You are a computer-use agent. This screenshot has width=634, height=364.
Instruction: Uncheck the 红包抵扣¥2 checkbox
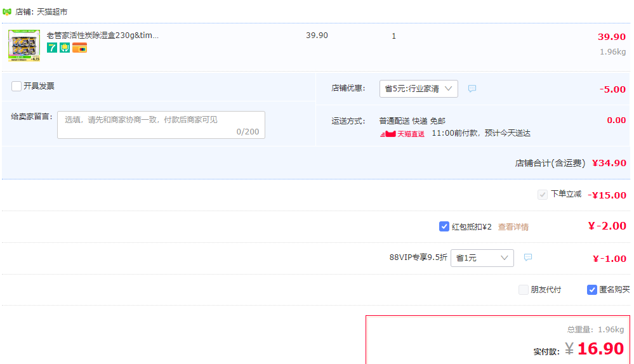coord(444,226)
